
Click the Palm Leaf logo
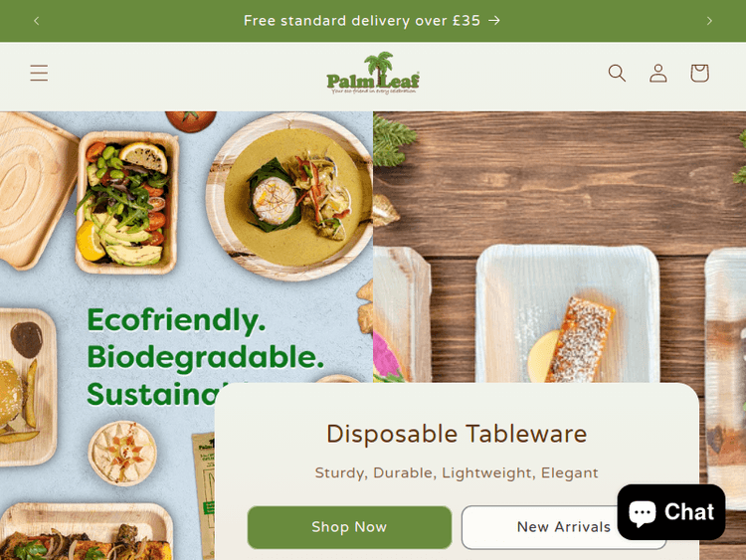tap(373, 73)
